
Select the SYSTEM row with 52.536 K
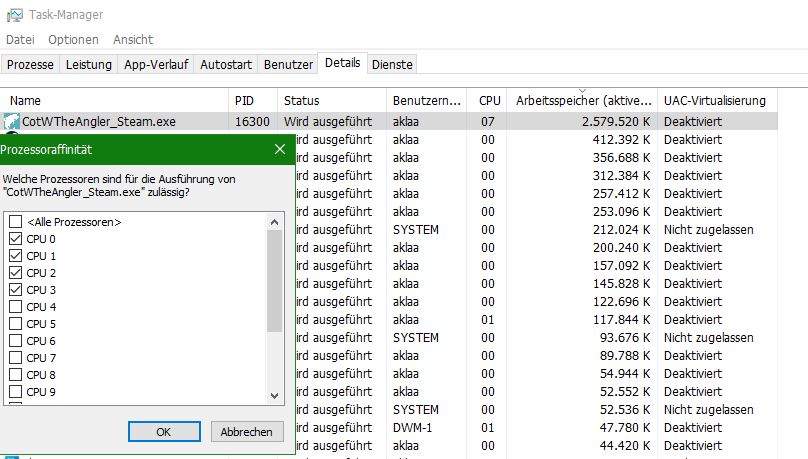pos(536,410)
